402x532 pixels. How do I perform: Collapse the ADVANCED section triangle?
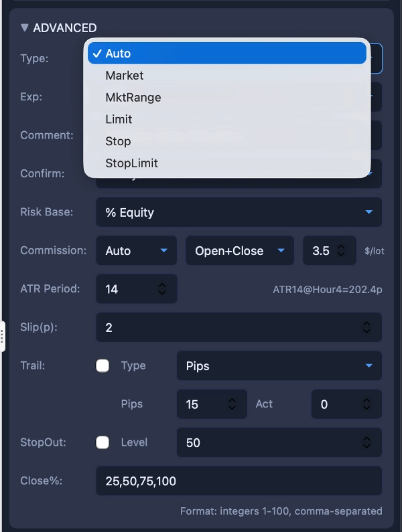(25, 28)
